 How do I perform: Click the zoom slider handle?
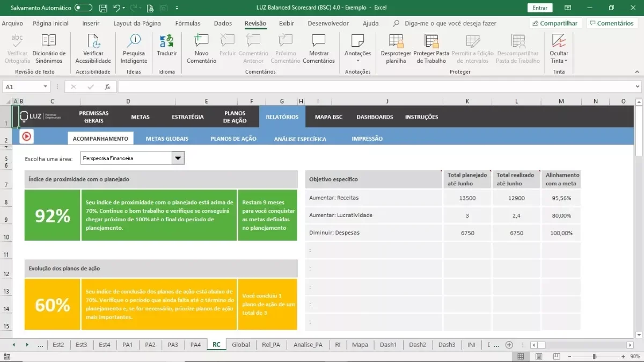point(594,357)
